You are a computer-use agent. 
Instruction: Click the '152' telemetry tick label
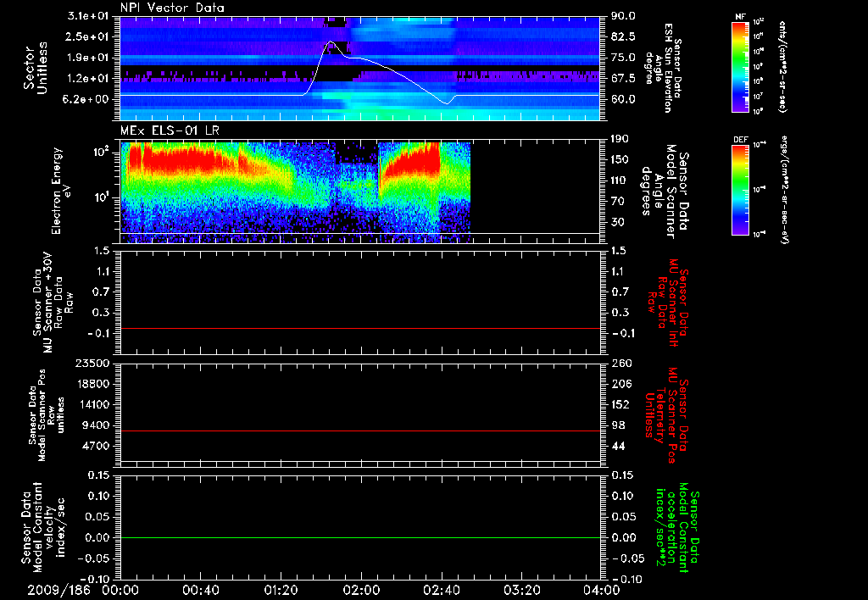tap(620, 404)
